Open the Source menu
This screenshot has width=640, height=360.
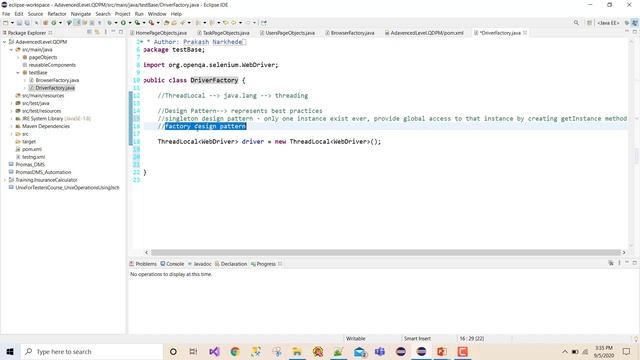35,14
